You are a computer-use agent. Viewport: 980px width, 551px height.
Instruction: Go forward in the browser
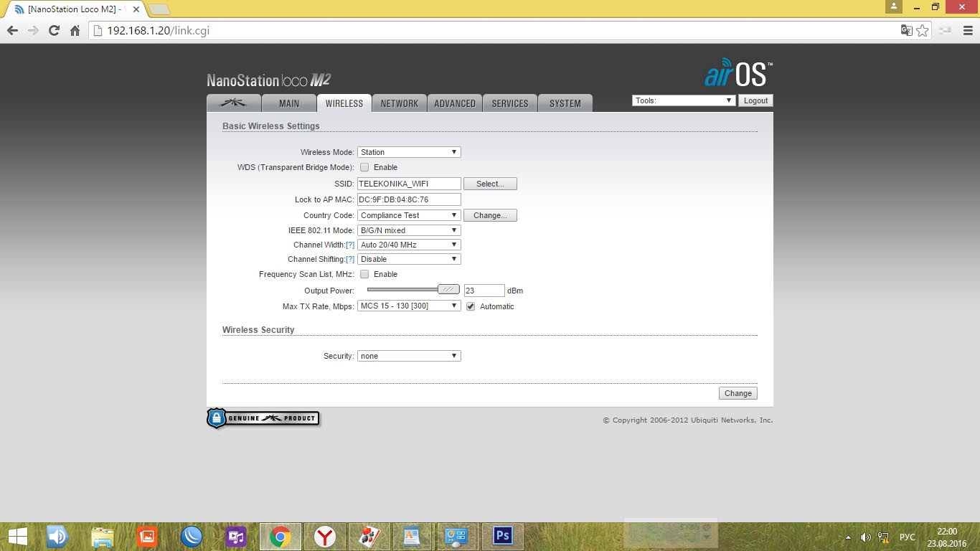coord(33,31)
